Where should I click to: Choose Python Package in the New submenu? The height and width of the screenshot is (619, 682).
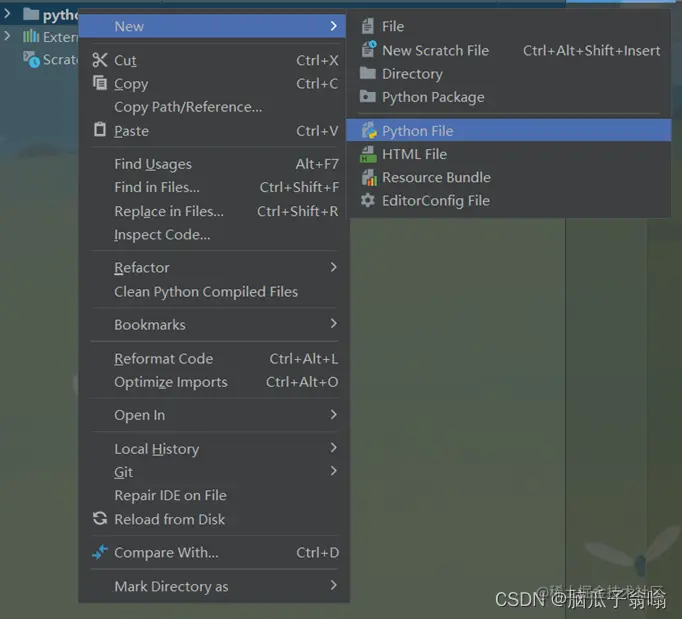(508, 97)
